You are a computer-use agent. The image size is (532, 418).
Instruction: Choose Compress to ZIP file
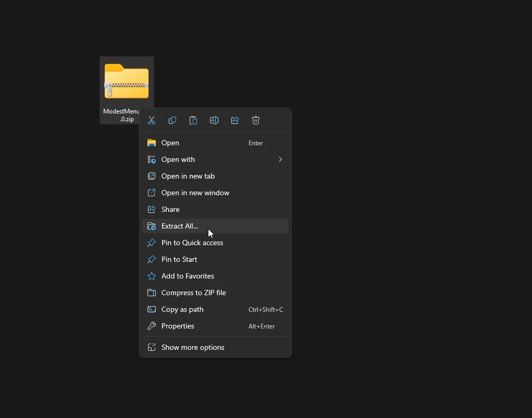(x=215, y=292)
